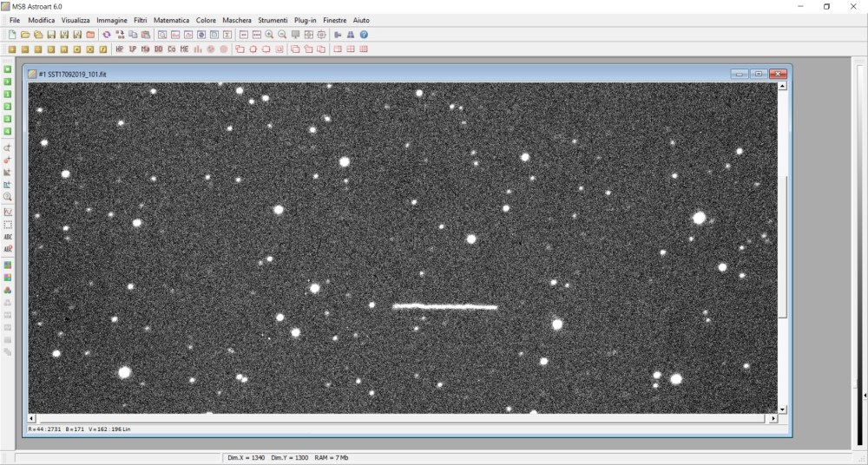The image size is (868, 465).
Task: Click the Copy icon in toolbar
Action: (133, 35)
